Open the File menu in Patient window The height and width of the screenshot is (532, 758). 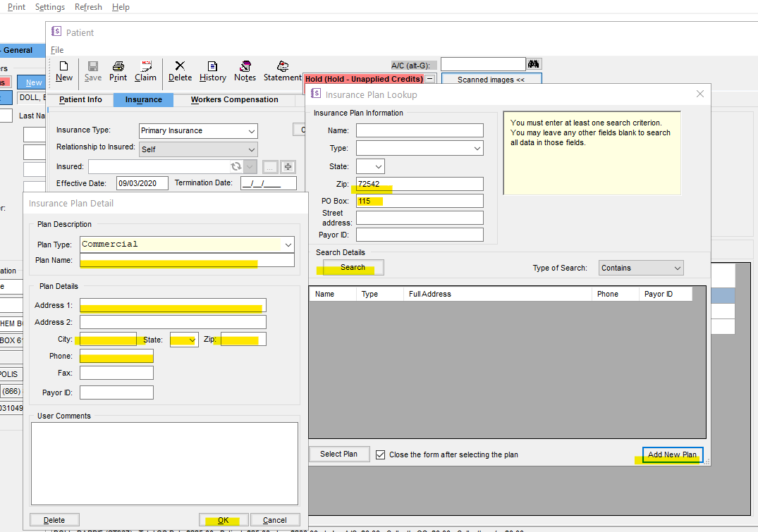tap(57, 50)
